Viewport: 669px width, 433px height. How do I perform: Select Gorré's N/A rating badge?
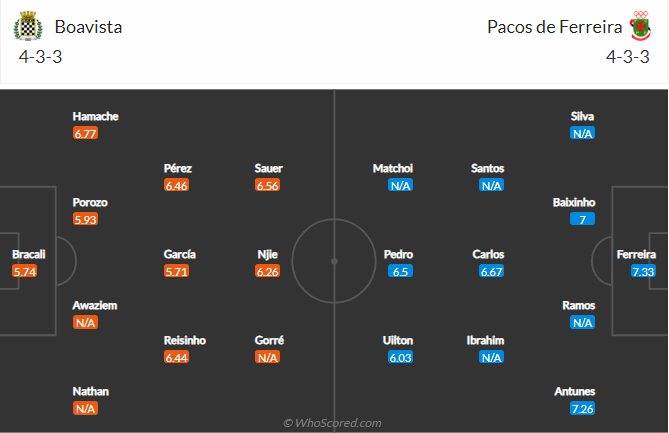[x=268, y=357]
